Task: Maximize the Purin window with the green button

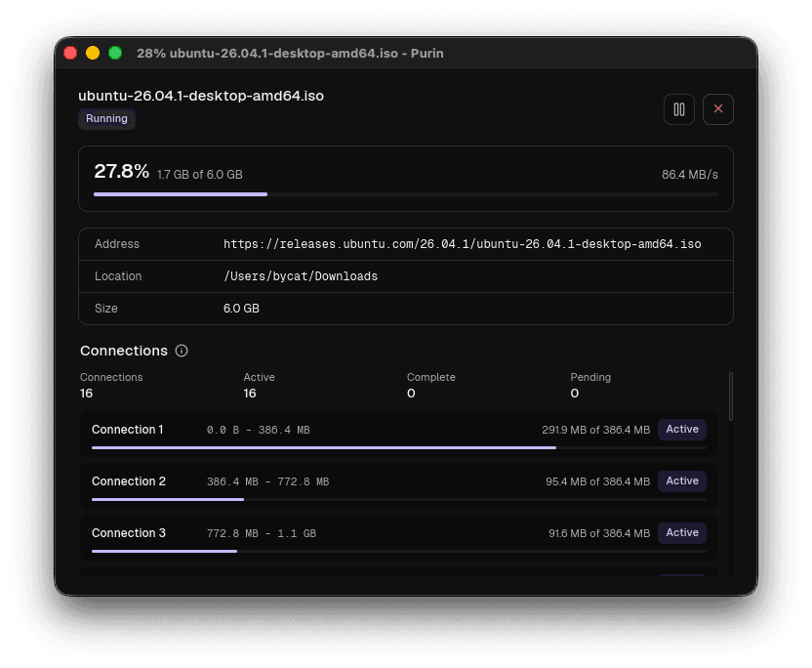Action: coord(115,53)
